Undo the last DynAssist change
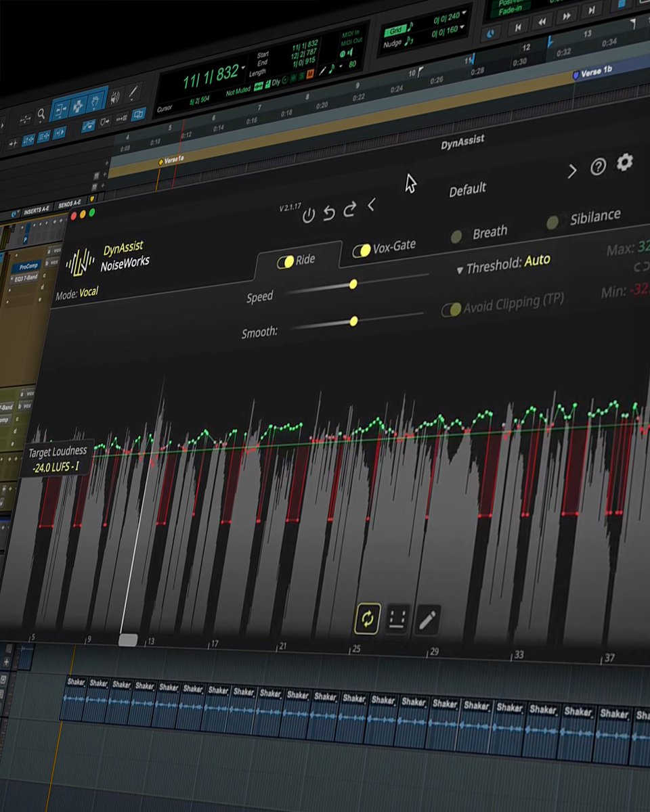This screenshot has width=650, height=812. tap(329, 213)
